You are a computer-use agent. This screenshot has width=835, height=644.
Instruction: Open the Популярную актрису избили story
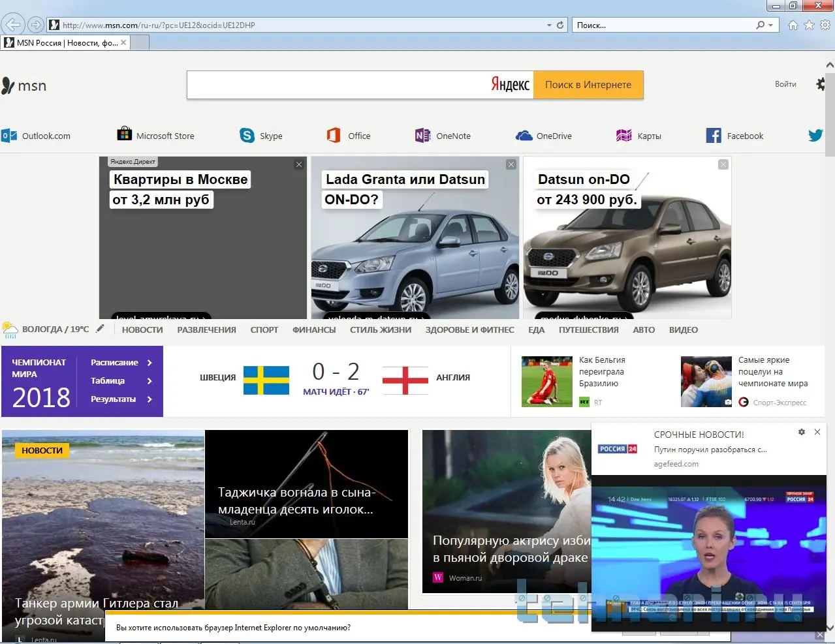coord(511,549)
